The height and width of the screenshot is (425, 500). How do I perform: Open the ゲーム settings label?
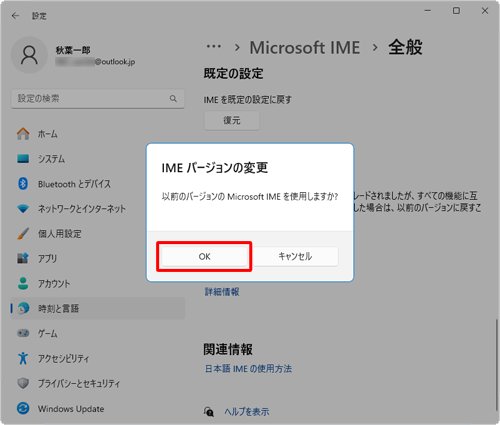point(47,333)
